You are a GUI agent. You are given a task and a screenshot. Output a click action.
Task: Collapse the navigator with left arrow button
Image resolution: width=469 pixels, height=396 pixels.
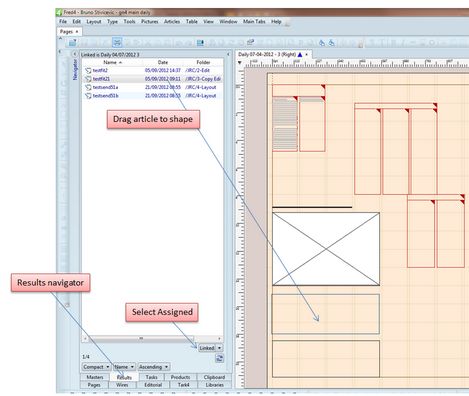click(75, 54)
